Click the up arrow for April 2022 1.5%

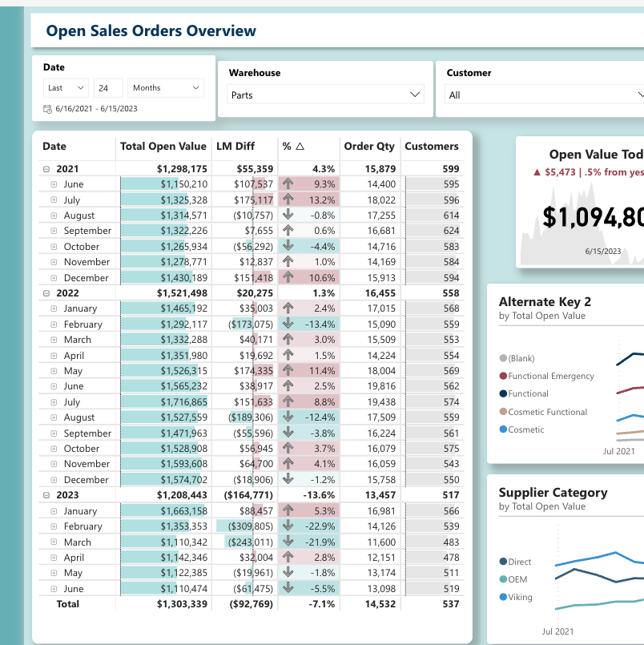[x=288, y=355]
